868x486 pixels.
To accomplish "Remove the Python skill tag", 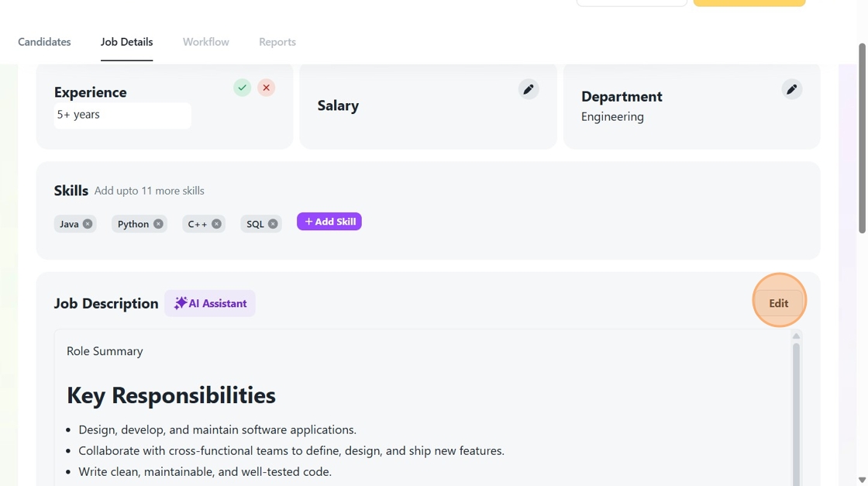I will [158, 224].
